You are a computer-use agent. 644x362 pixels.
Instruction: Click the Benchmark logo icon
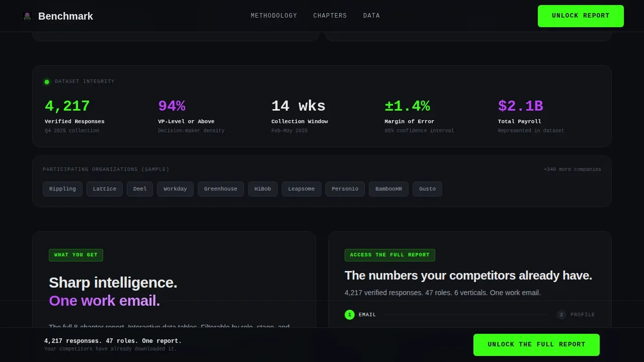point(27,16)
